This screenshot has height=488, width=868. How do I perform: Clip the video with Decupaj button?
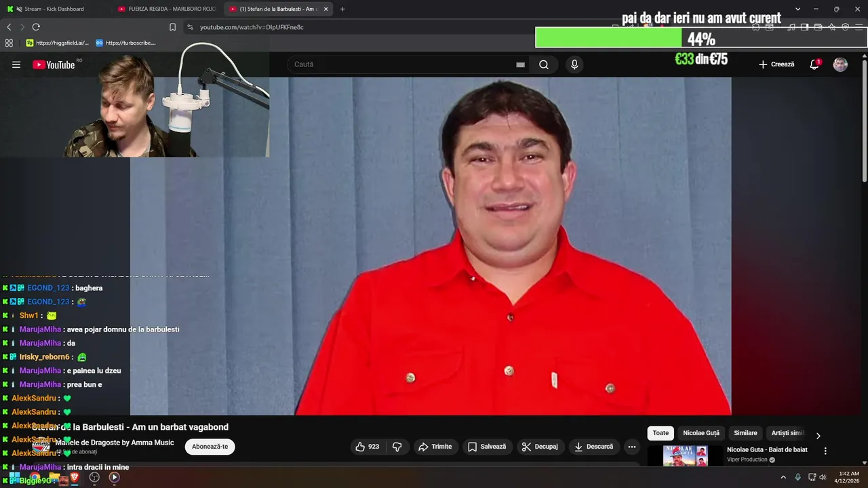[539, 447]
